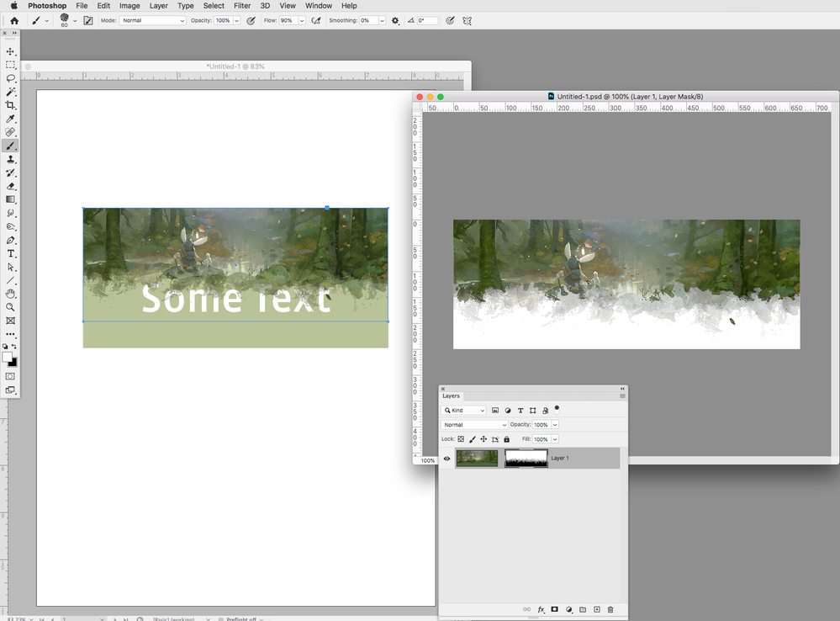Hide Layer 1 with the eye icon

pos(446,459)
